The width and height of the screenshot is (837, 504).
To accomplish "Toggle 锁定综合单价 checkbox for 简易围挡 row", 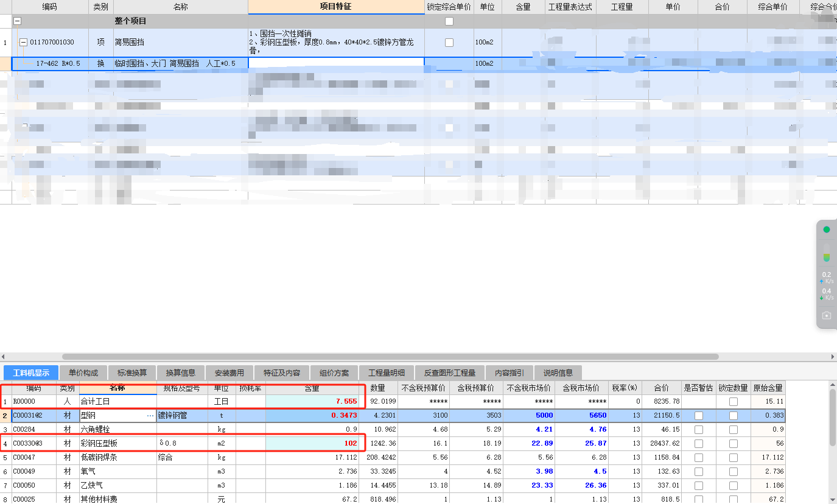I will coord(449,43).
